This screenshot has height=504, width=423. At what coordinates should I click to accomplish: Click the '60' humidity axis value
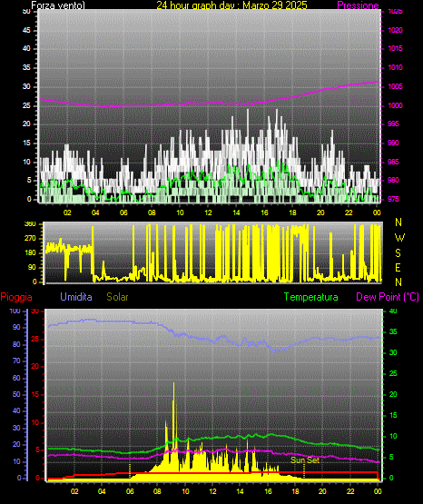(x=16, y=378)
